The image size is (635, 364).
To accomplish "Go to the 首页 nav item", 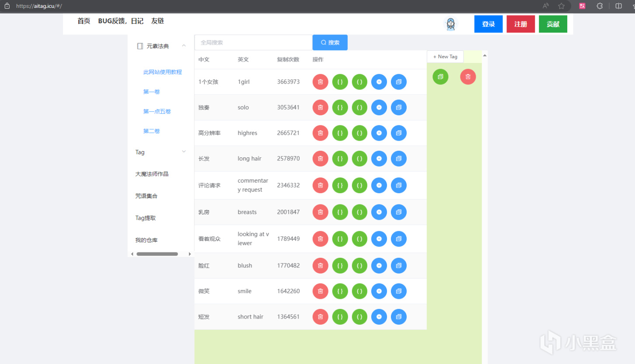I will [x=84, y=21].
